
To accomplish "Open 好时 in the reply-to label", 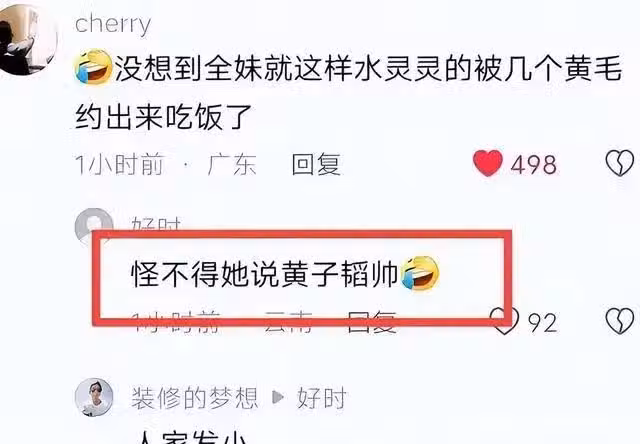I will click(x=322, y=398).
